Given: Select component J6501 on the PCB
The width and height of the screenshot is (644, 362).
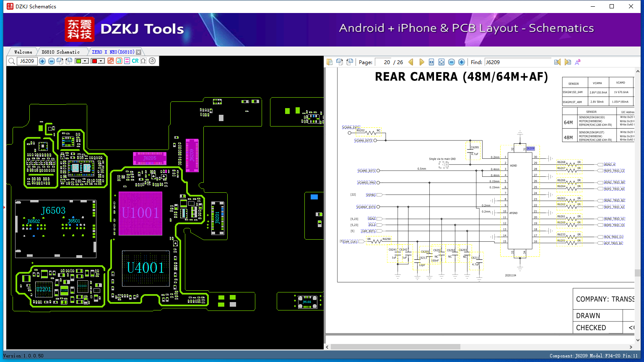Looking at the screenshot, I should click(74, 221).
